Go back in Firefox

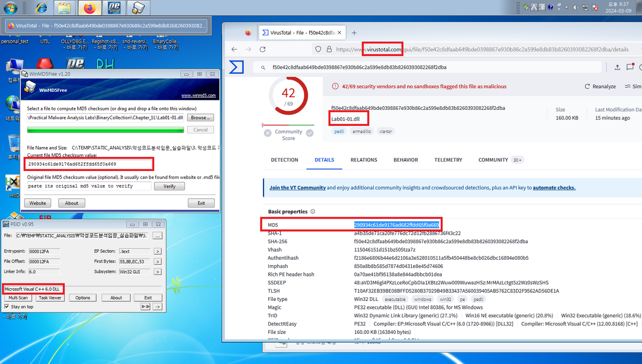(234, 49)
